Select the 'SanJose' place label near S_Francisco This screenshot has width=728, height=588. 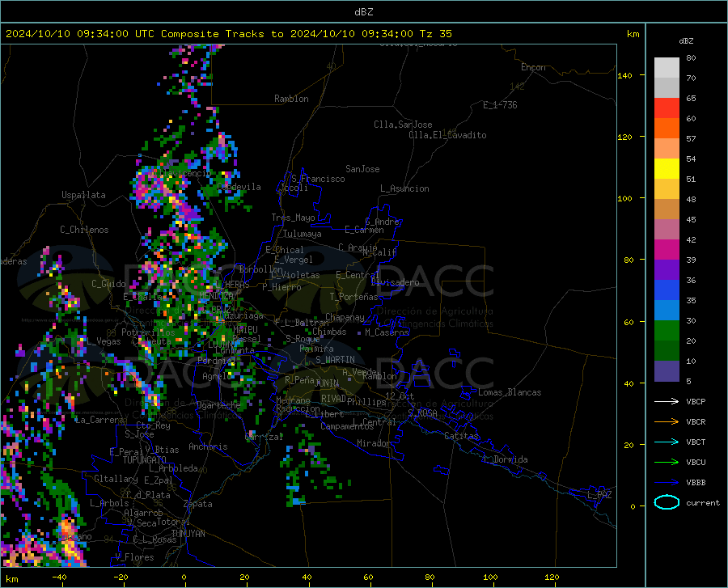click(x=362, y=169)
